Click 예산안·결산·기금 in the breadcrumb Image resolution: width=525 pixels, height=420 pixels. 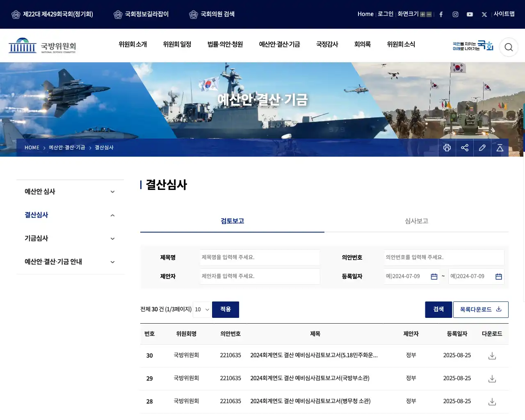67,148
